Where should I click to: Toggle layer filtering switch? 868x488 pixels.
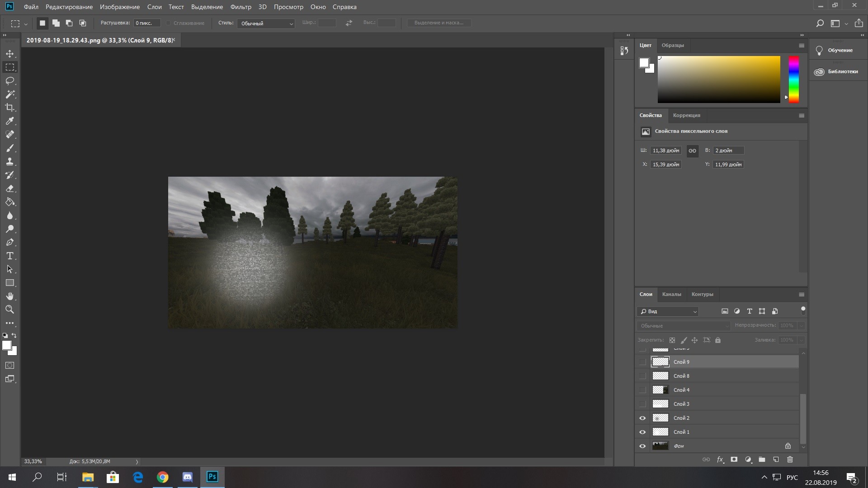(803, 311)
